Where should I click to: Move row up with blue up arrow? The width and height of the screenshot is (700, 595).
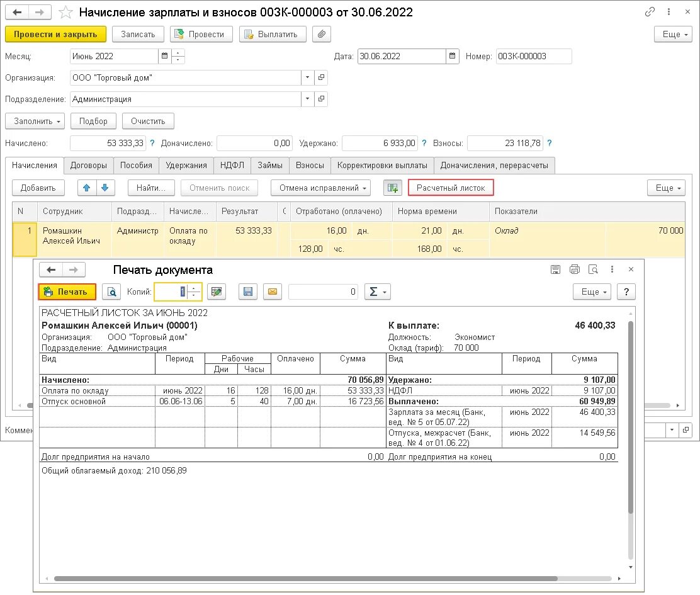[87, 188]
